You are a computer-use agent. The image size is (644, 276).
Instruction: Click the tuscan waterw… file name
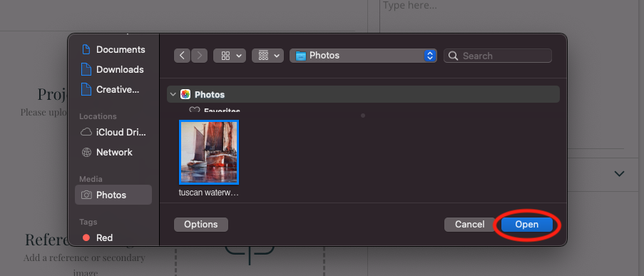[x=209, y=193]
